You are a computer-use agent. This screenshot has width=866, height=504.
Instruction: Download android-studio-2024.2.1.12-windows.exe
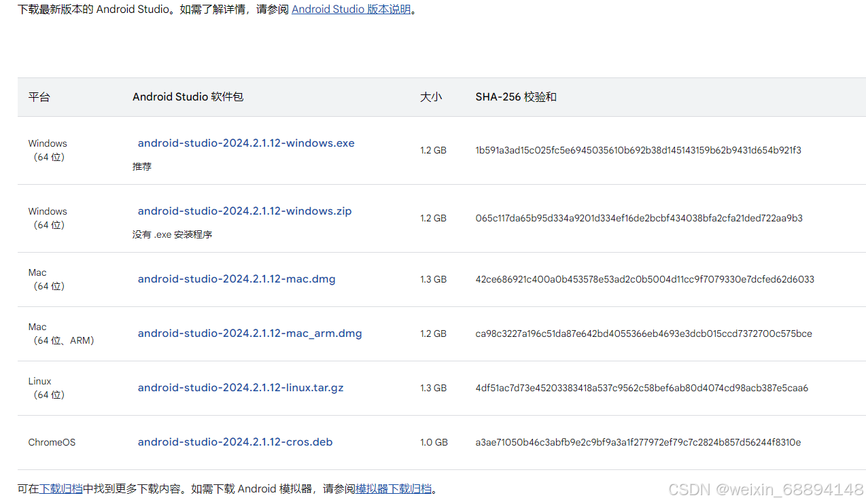pyautogui.click(x=246, y=143)
